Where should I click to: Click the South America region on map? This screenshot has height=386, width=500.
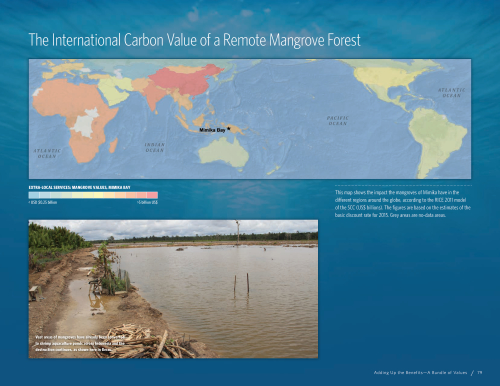click(x=437, y=140)
